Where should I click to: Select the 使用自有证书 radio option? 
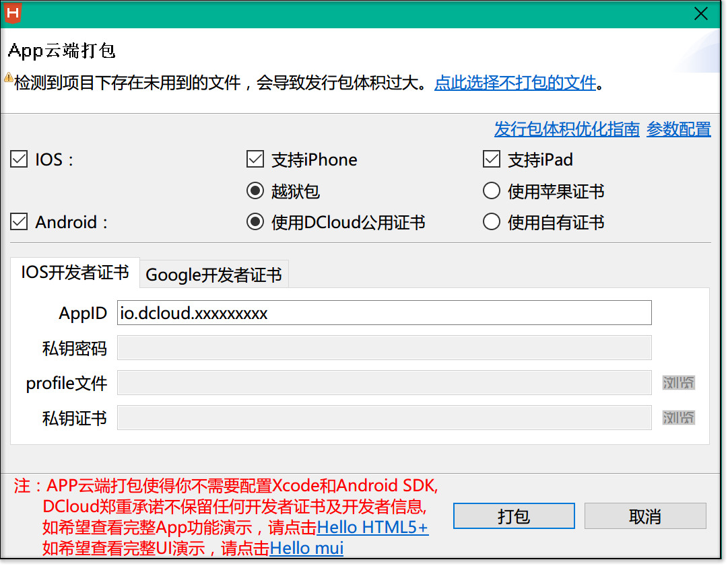tap(492, 222)
